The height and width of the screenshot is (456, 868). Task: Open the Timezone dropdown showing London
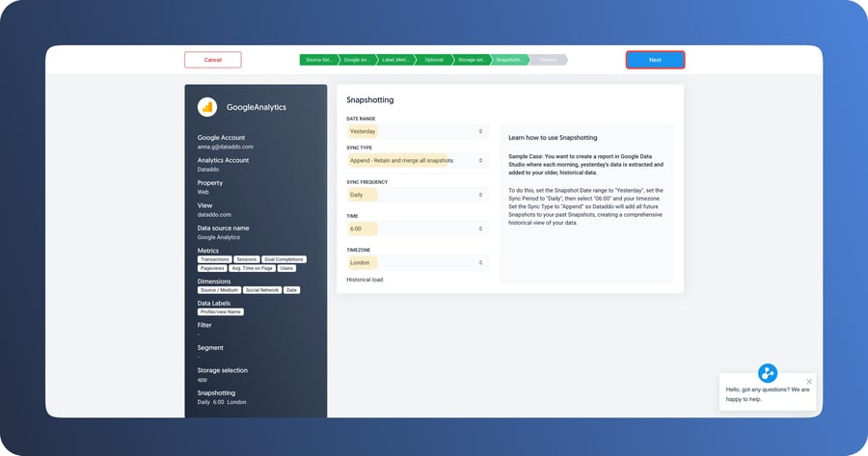click(x=418, y=262)
